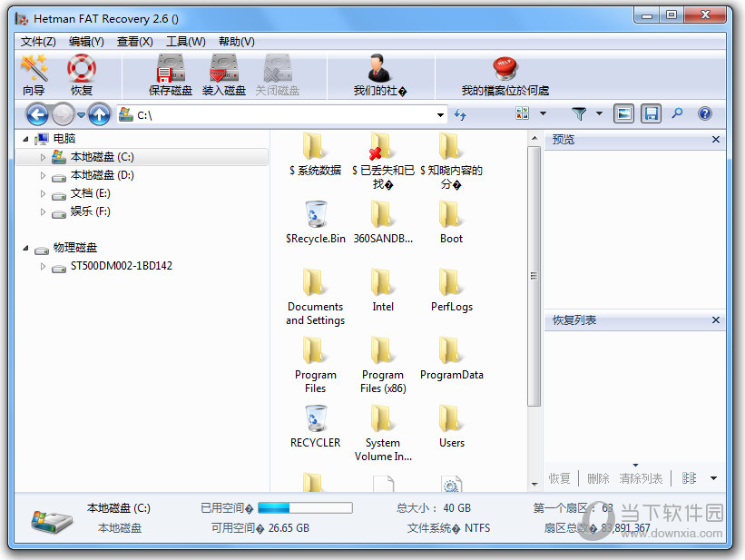This screenshot has width=745, height=560.
Task: Collapse the 电脑 tree node
Action: coord(25,139)
